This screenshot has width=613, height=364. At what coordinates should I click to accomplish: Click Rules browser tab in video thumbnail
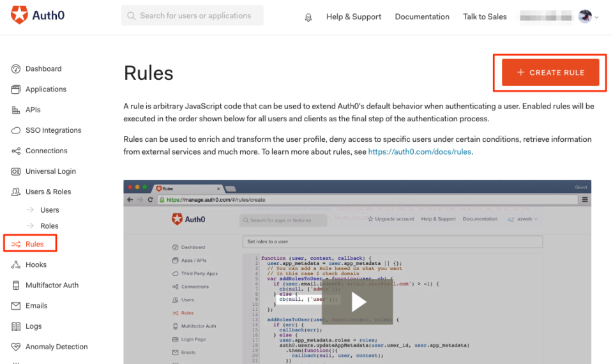(188, 188)
